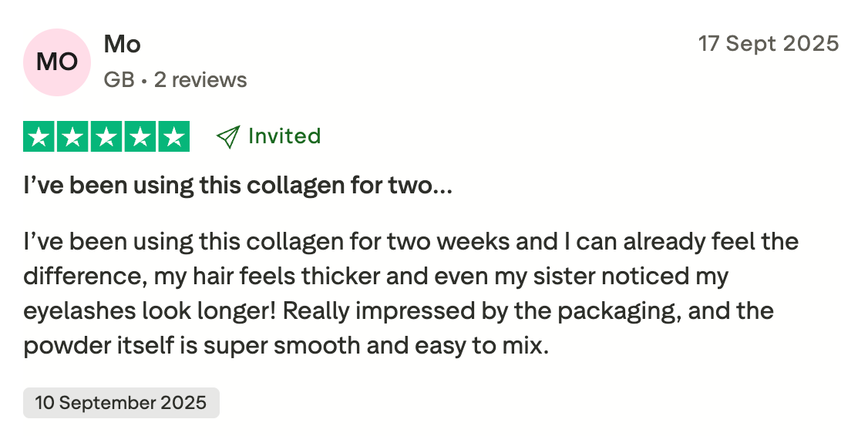Click the second green rating star
868x436 pixels.
point(73,137)
